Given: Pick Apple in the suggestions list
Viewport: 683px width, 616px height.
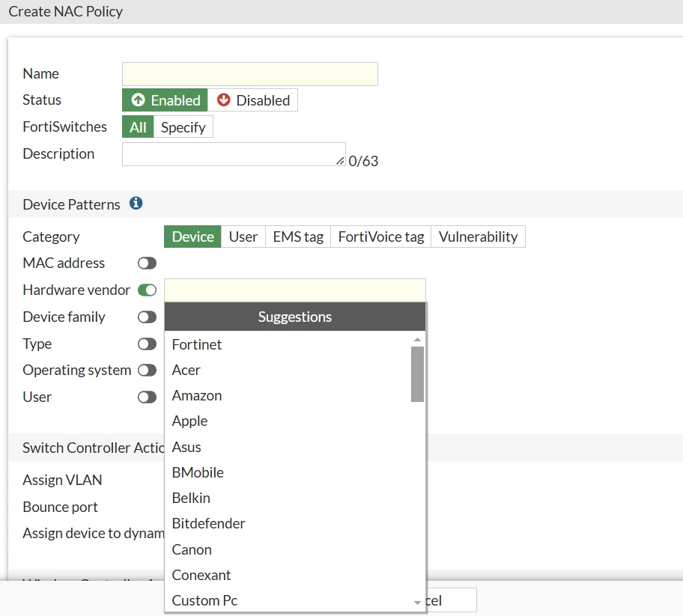Looking at the screenshot, I should [288, 421].
